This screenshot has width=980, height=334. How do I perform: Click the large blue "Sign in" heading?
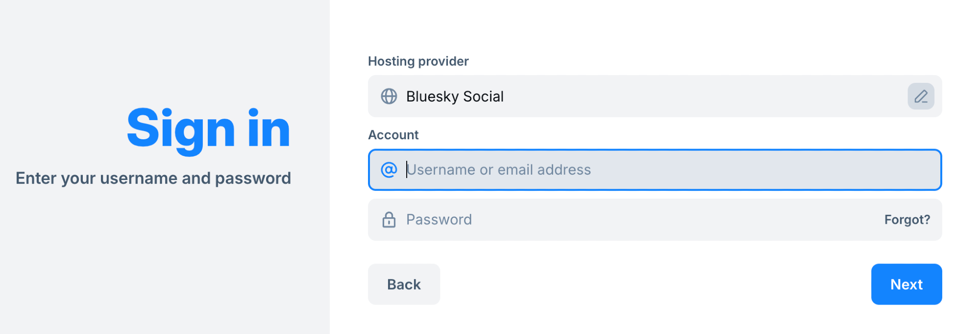(209, 128)
